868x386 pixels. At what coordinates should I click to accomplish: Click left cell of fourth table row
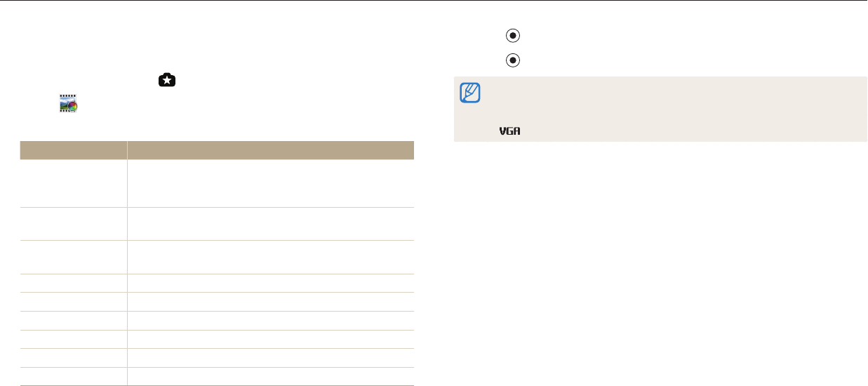[x=73, y=283]
